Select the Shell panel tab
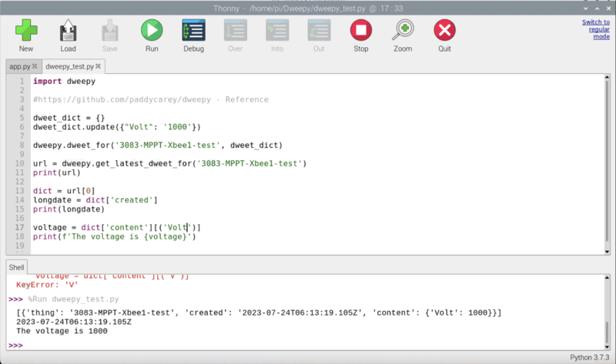This screenshot has width=616, height=364. pos(16,267)
